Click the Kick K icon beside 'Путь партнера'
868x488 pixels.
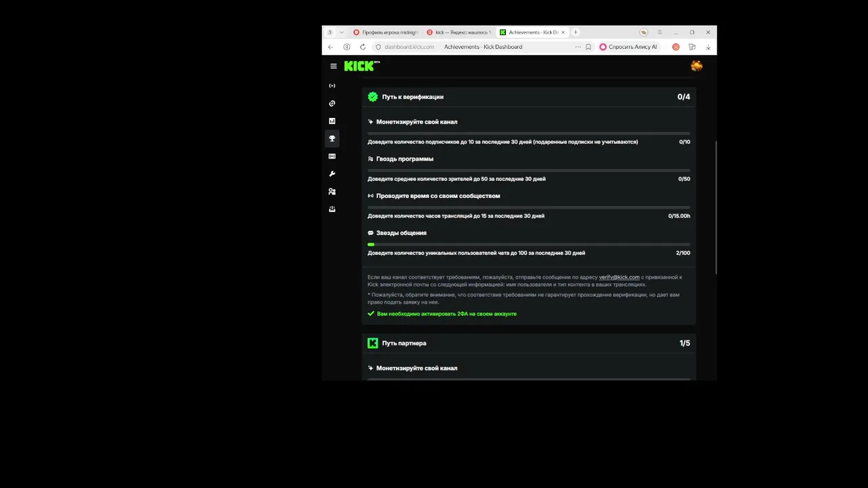pos(372,343)
